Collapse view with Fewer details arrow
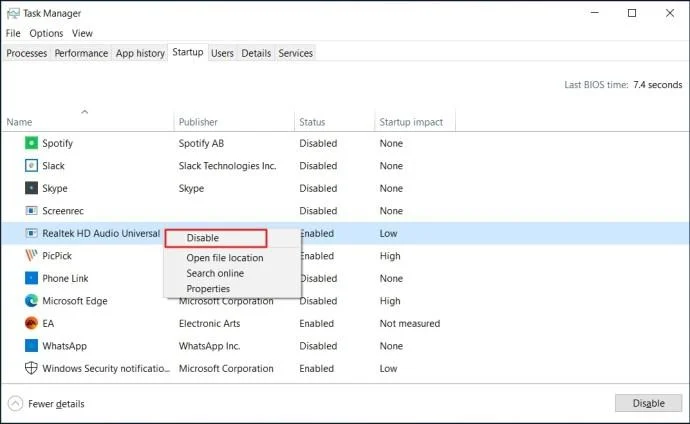Screen dimensions: 690x424 click(x=15, y=404)
